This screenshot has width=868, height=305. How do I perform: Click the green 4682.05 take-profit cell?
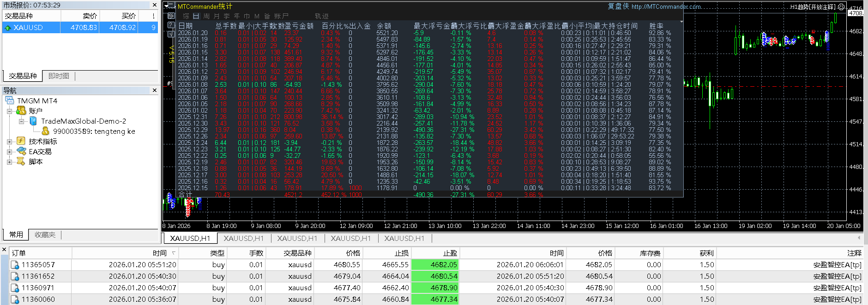(435, 265)
